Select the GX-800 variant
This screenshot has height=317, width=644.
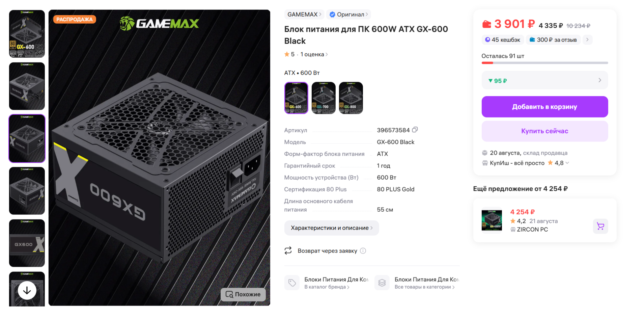[x=351, y=98]
